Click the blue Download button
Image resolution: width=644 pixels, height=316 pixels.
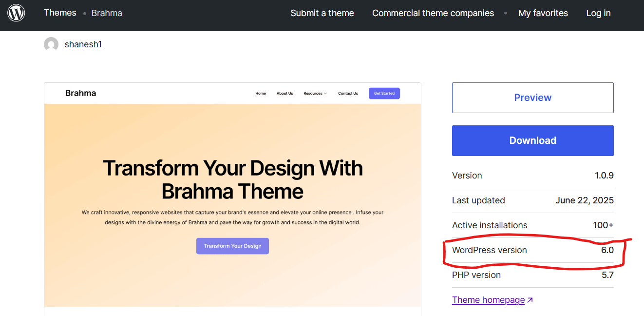pyautogui.click(x=533, y=140)
